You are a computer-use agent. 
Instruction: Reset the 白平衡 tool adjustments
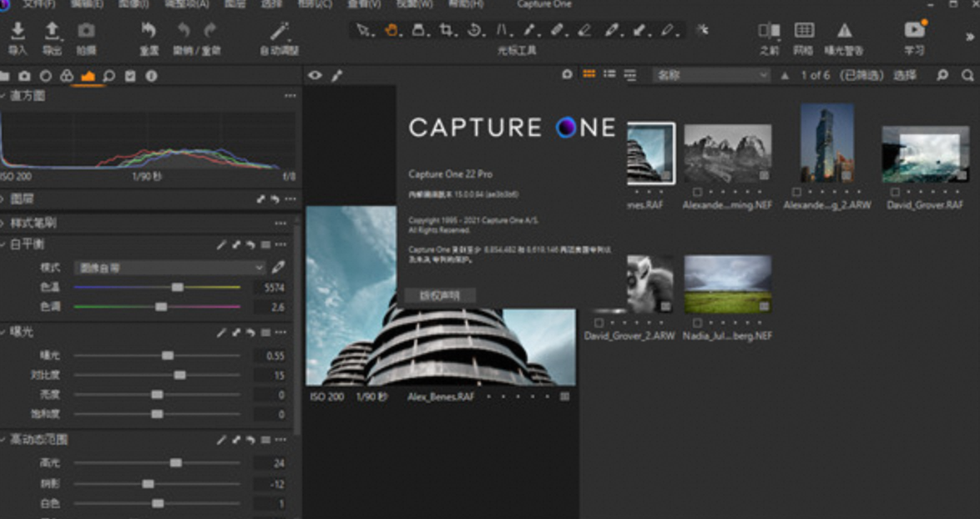(x=250, y=244)
